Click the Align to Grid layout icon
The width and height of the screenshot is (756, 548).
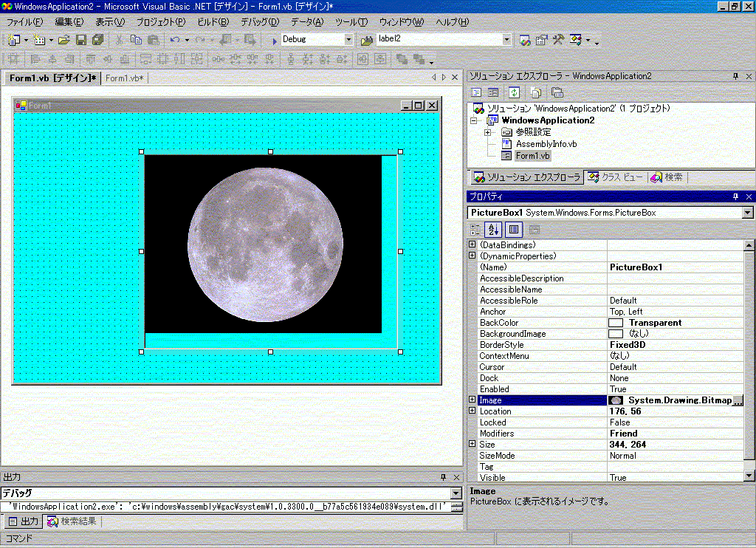point(13,59)
